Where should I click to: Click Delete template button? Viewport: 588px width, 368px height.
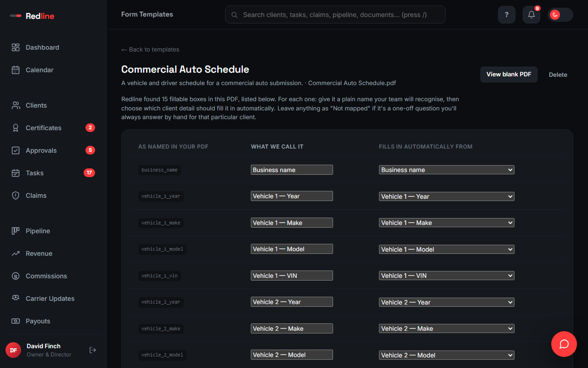558,75
